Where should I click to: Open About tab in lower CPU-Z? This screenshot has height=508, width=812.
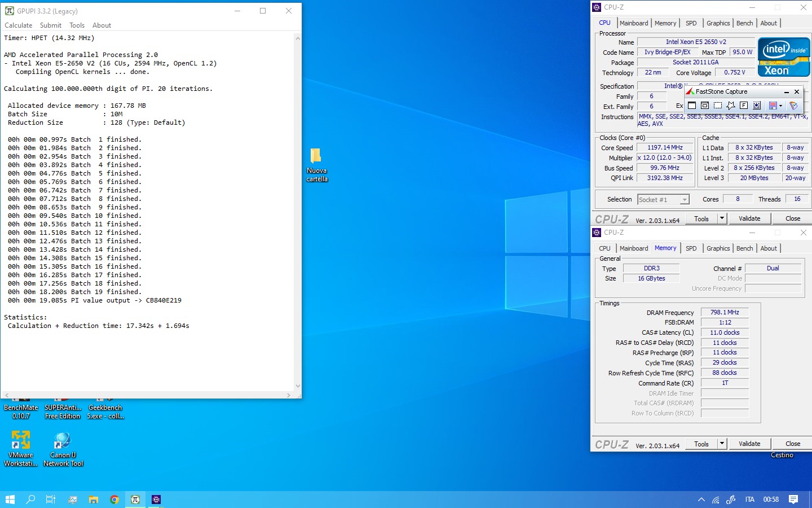[769, 248]
